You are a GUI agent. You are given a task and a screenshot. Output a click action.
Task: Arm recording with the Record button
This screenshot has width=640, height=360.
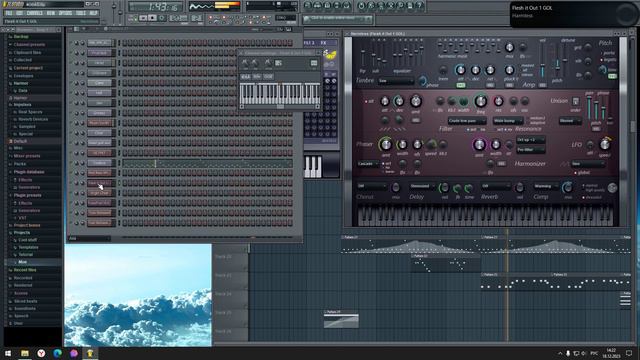coord(162,18)
